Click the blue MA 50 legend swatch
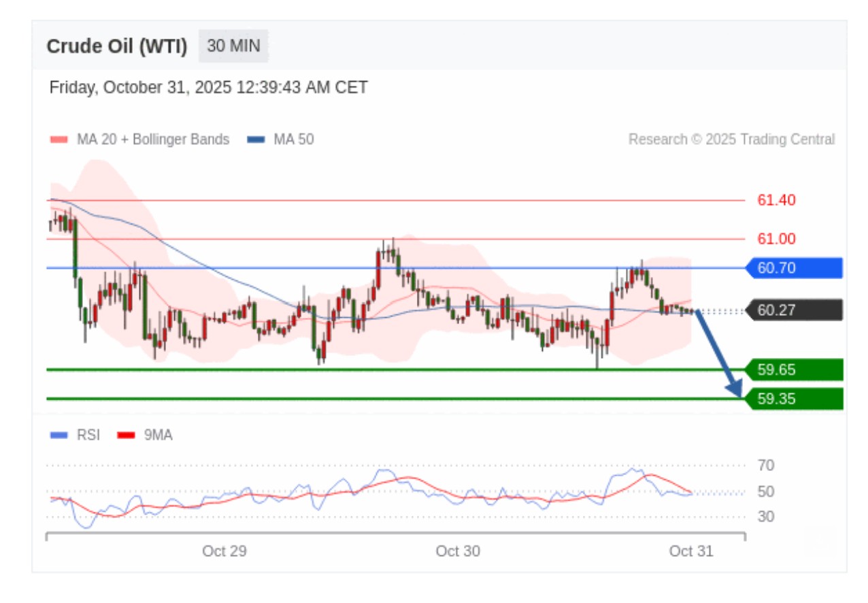This screenshot has height=603, width=868. [x=256, y=140]
